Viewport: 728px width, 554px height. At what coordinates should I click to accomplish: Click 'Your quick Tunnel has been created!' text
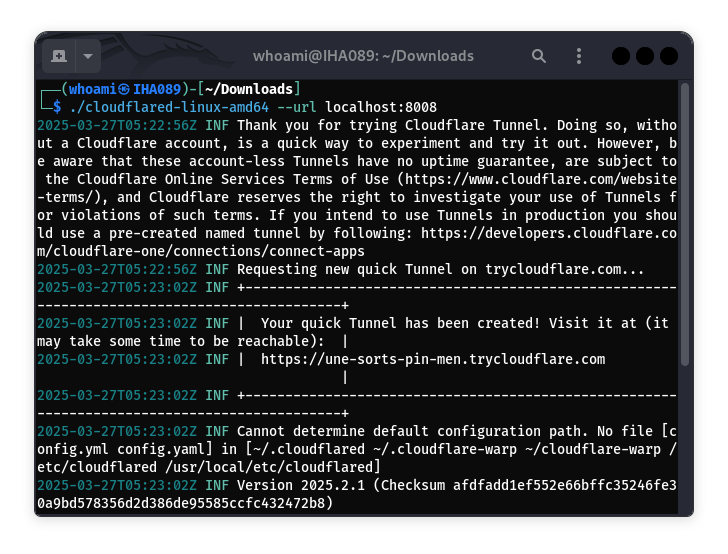click(x=400, y=323)
